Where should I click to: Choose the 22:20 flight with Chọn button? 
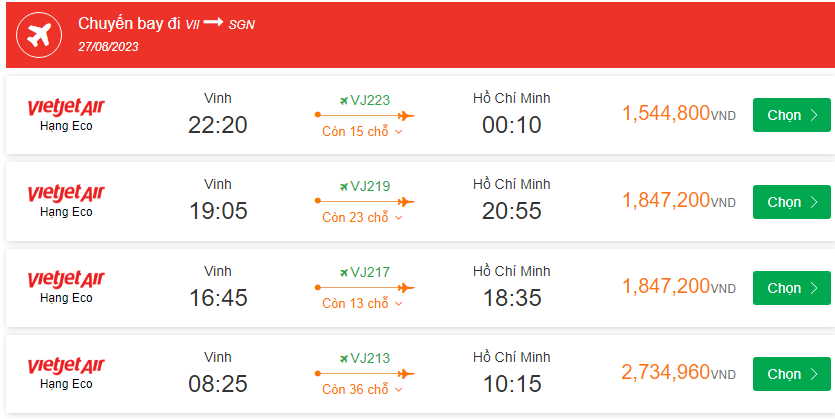click(791, 115)
